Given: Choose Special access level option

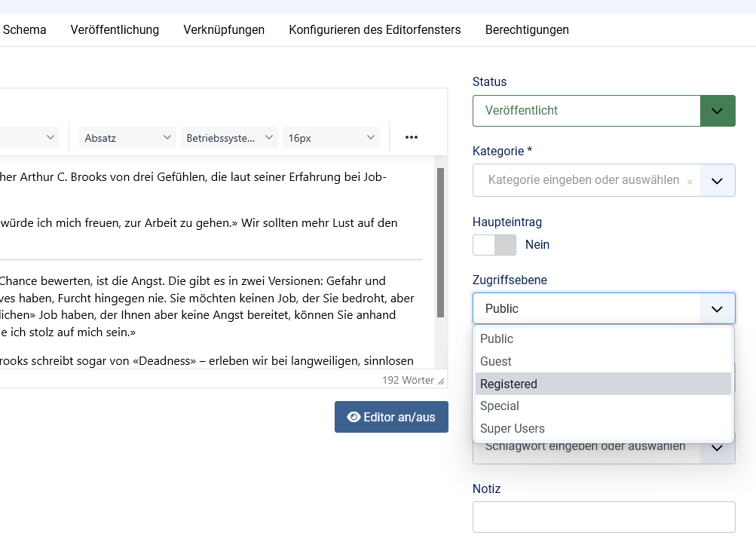Looking at the screenshot, I should coord(603,406).
